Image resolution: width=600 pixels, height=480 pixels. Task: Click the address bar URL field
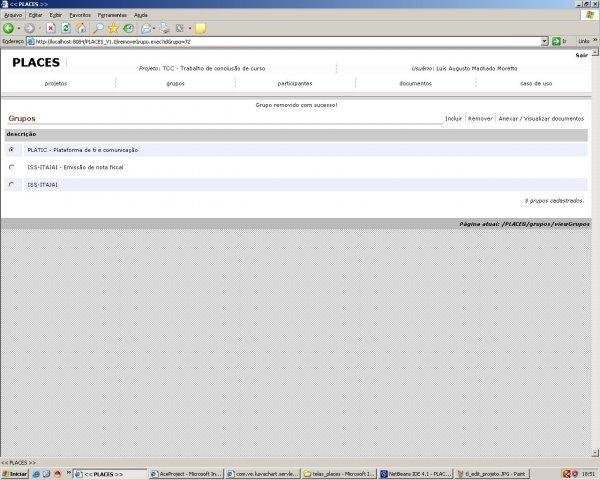(x=287, y=41)
